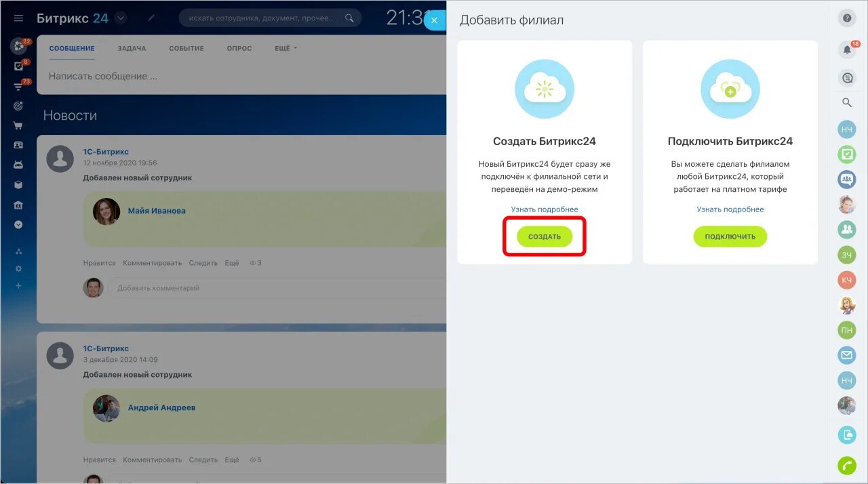Open Узнать подробнее under Создать Битрикс24
The width and height of the screenshot is (868, 484).
click(x=545, y=209)
